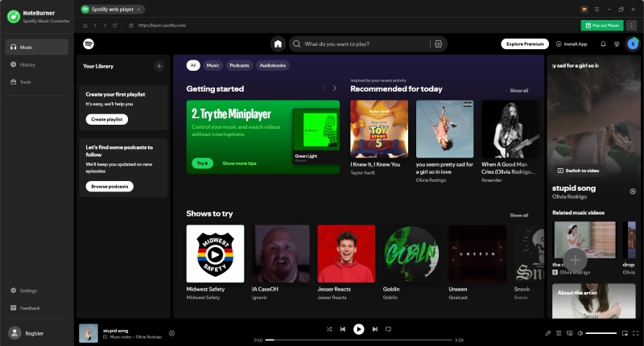644x346 pixels.
Task: Select the Podcasts filter chip
Action: point(239,65)
